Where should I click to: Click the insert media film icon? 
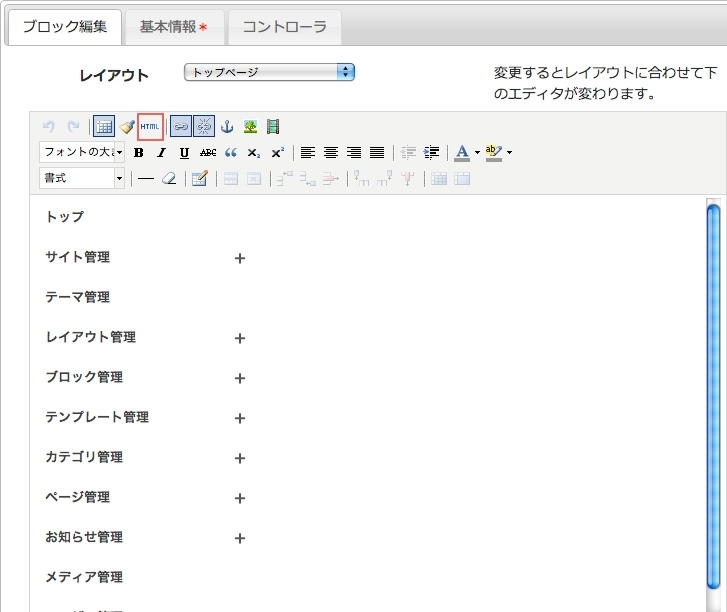tap(273, 127)
